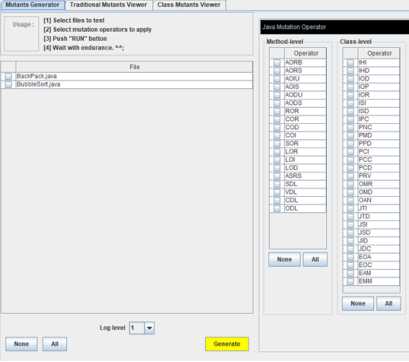
Task: Select the LOD operator checkbox
Action: [277, 168]
